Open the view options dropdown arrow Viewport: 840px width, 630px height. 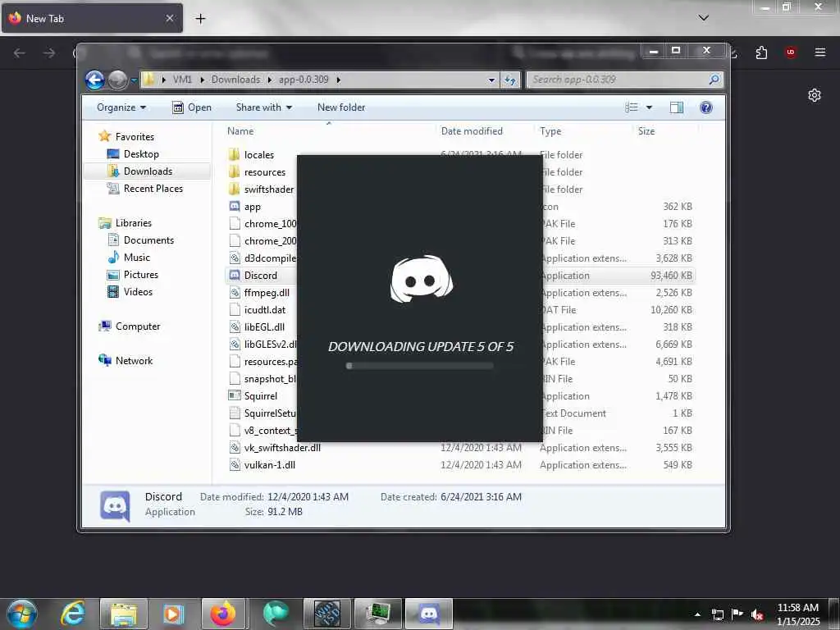point(650,107)
